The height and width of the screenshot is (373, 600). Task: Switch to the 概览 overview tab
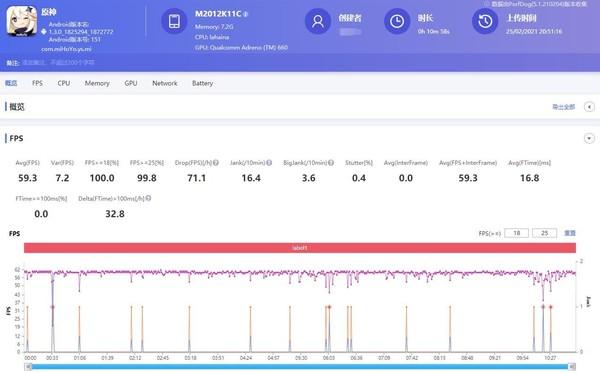[11, 83]
